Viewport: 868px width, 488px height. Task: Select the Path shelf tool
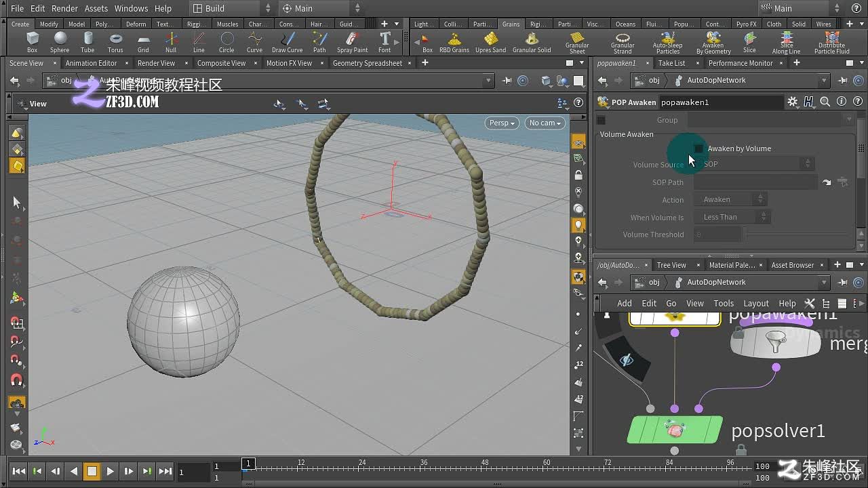coord(319,42)
